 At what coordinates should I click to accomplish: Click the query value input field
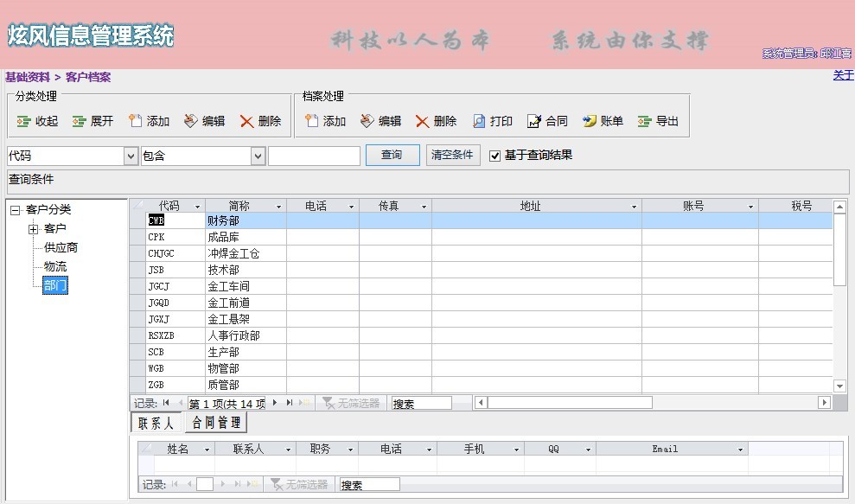pos(314,156)
